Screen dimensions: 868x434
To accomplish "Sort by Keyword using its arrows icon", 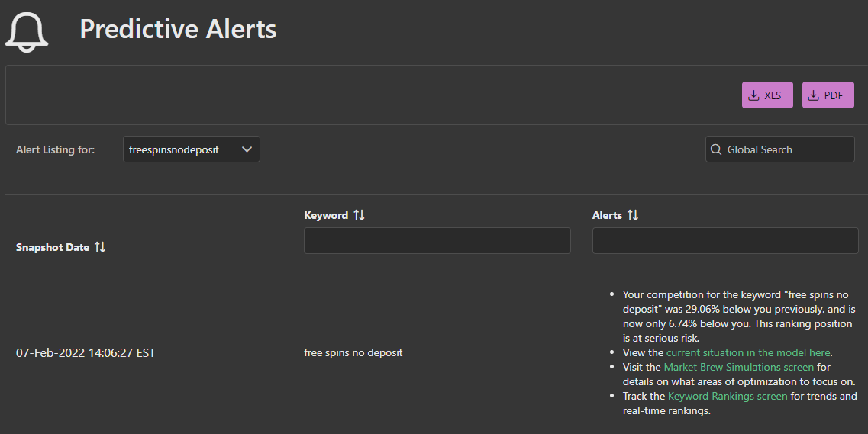I will tap(359, 215).
